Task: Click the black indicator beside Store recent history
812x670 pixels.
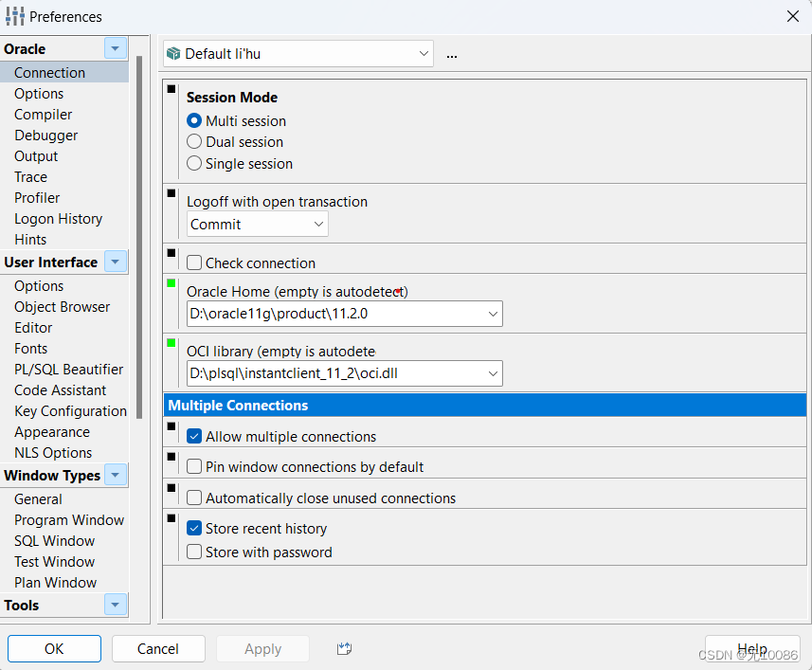Action: [171, 517]
